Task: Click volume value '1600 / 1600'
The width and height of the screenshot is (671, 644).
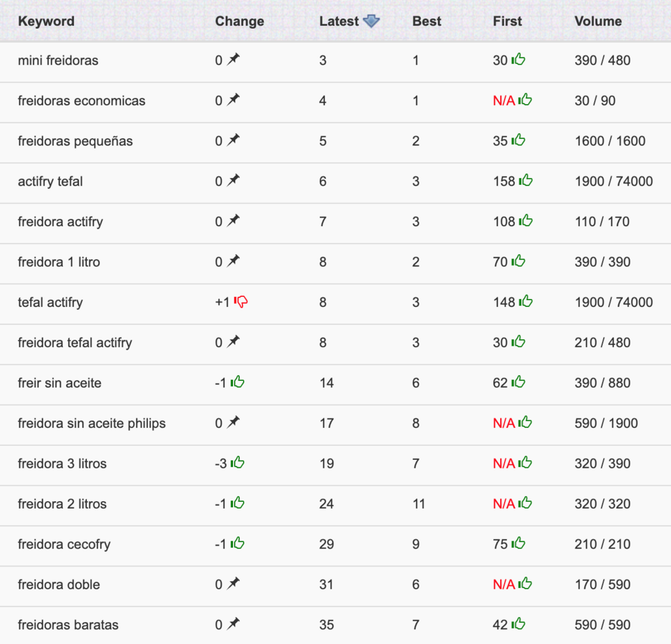Action: (610, 141)
